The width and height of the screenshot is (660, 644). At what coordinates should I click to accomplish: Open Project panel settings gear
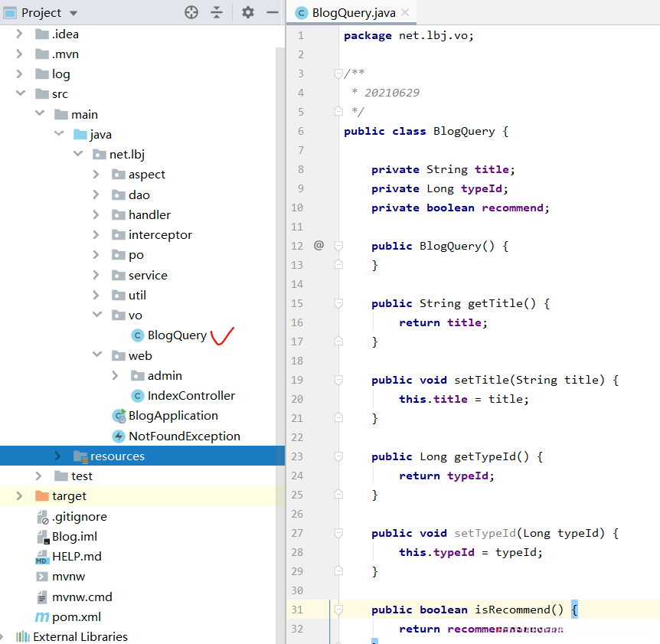tap(247, 12)
